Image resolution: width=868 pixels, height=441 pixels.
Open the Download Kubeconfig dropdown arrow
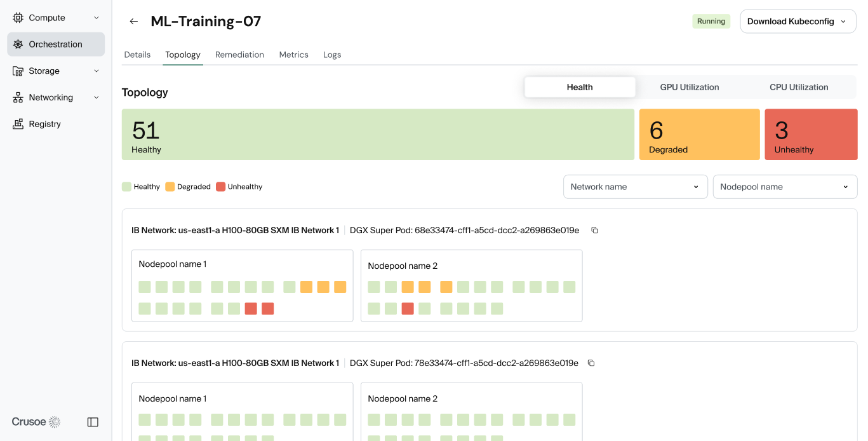tap(843, 22)
